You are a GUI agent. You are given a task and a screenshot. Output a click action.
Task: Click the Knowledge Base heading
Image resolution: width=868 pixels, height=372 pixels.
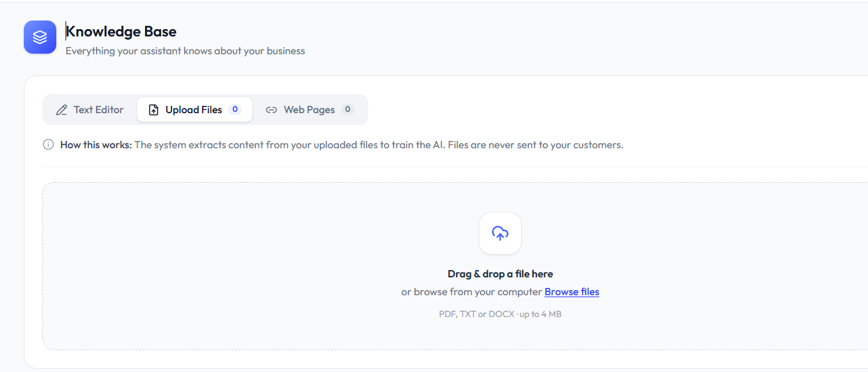pyautogui.click(x=121, y=31)
